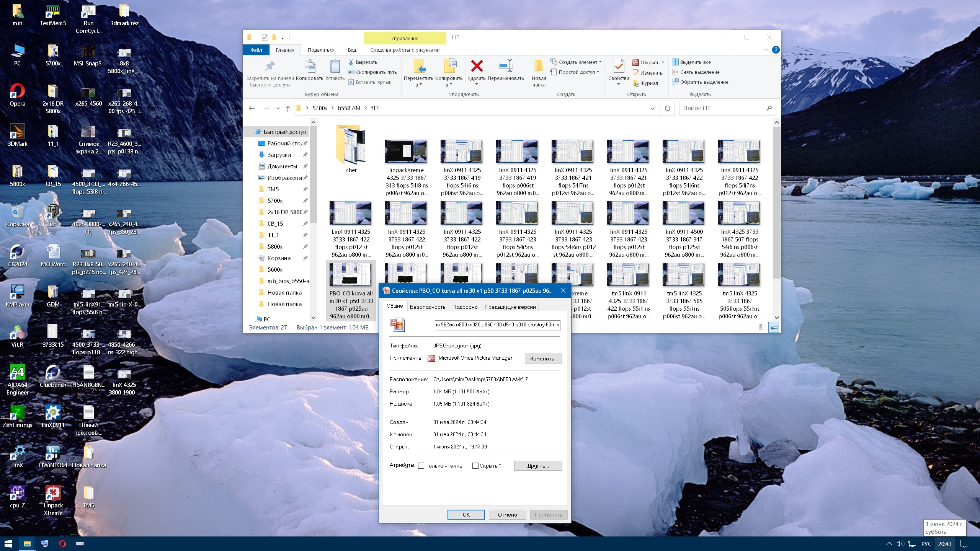Click the Properties icon in ribbon
This screenshot has height=551, width=980.
click(x=618, y=67)
